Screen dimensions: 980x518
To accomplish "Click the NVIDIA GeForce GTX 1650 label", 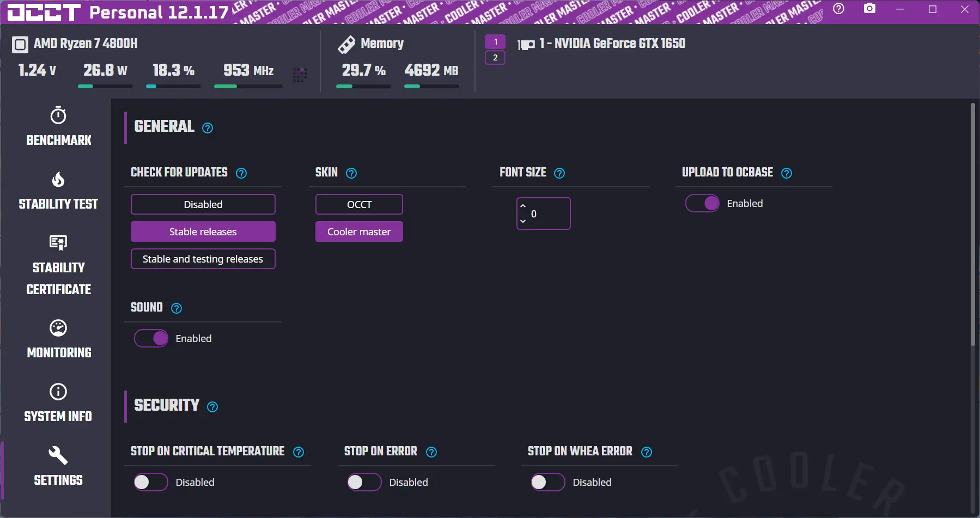I will coord(612,44).
